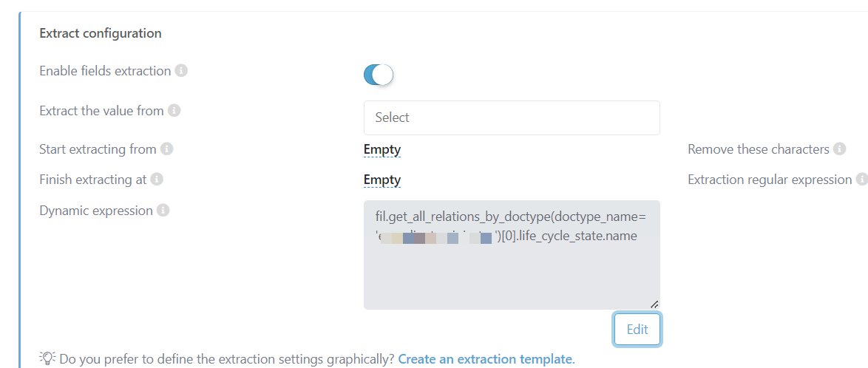Click the Extraction regular expression label
Viewport: 868px width, 368px height.
point(770,180)
